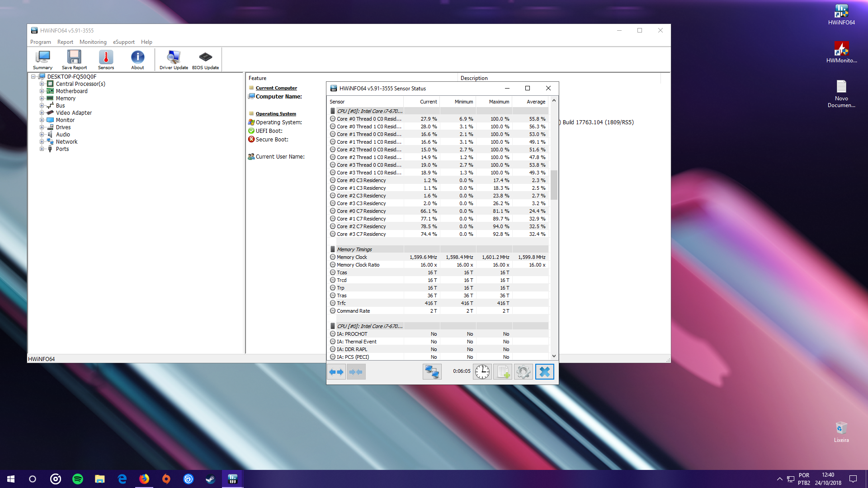This screenshot has width=868, height=488.
Task: Open the Summary toolbar icon
Action: click(42, 60)
